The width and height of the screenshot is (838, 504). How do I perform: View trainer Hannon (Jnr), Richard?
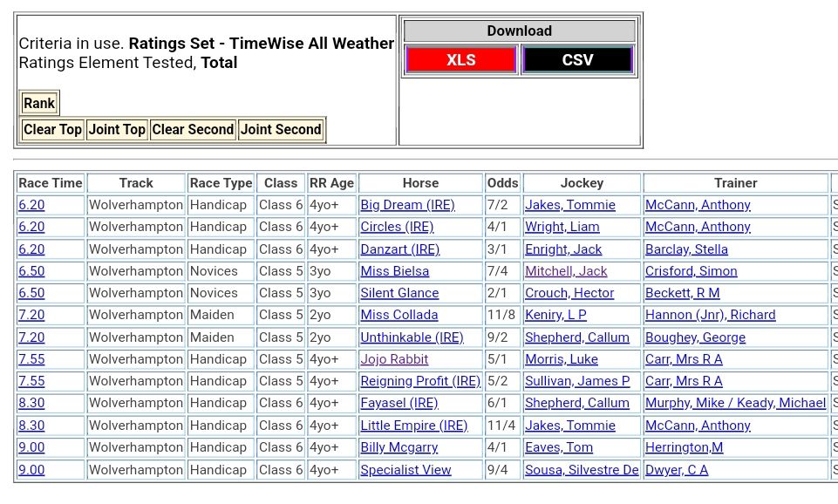pos(710,315)
